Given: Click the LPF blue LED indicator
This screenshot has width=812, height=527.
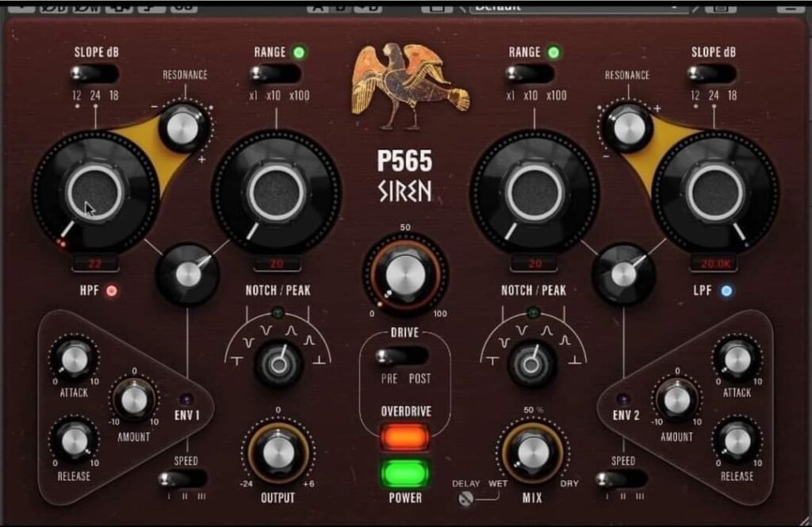Looking at the screenshot, I should click(726, 291).
